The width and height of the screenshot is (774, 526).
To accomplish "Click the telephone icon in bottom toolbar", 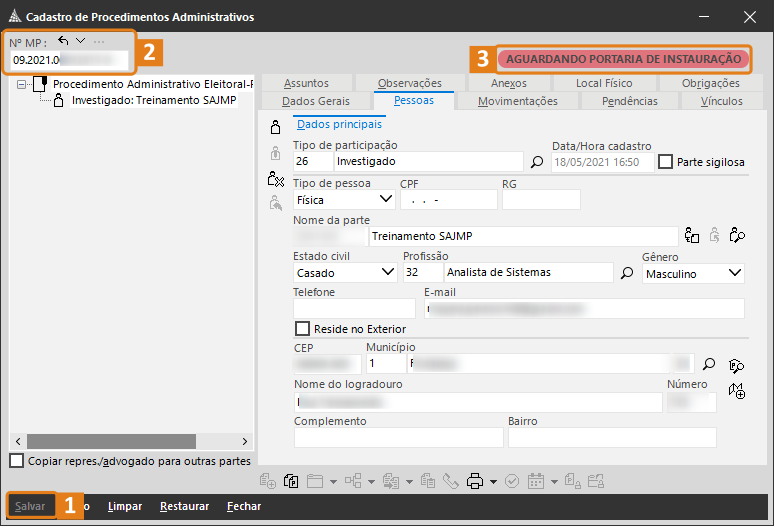I will point(451,481).
